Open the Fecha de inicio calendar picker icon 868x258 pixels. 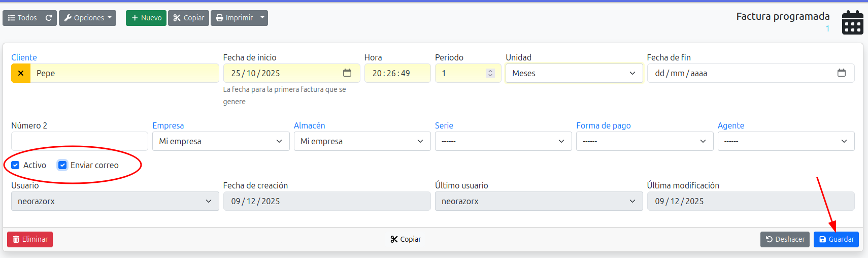coord(347,73)
